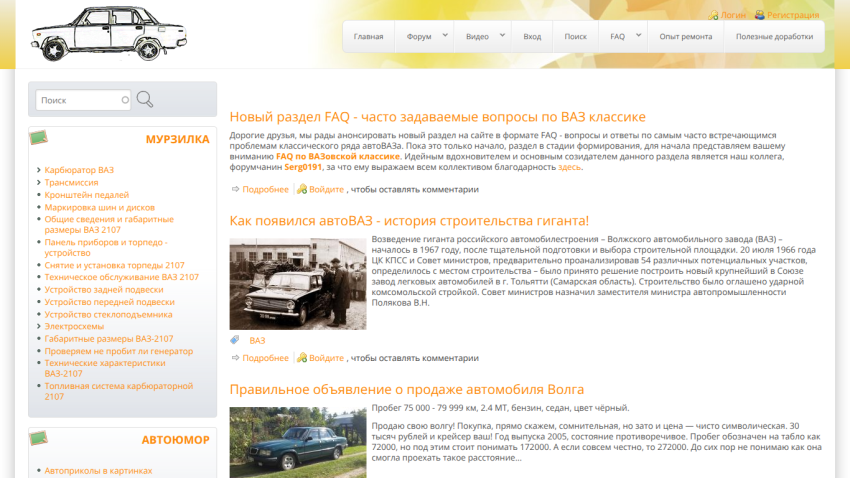Click the VAZ car logo image
The height and width of the screenshot is (478, 850).
[x=109, y=34]
